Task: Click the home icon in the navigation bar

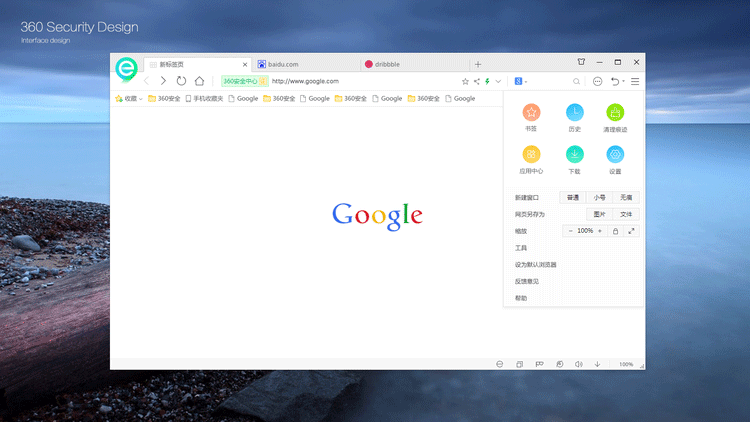Action: click(199, 81)
